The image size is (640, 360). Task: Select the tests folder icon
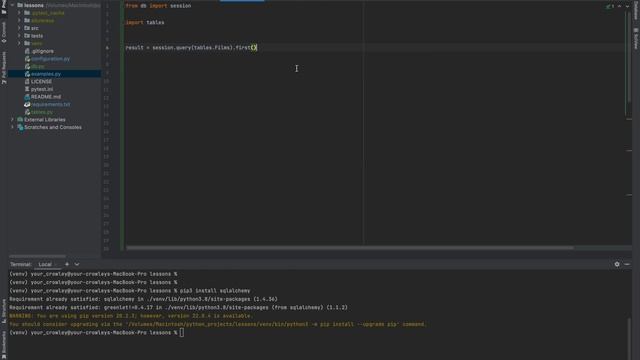pos(27,36)
